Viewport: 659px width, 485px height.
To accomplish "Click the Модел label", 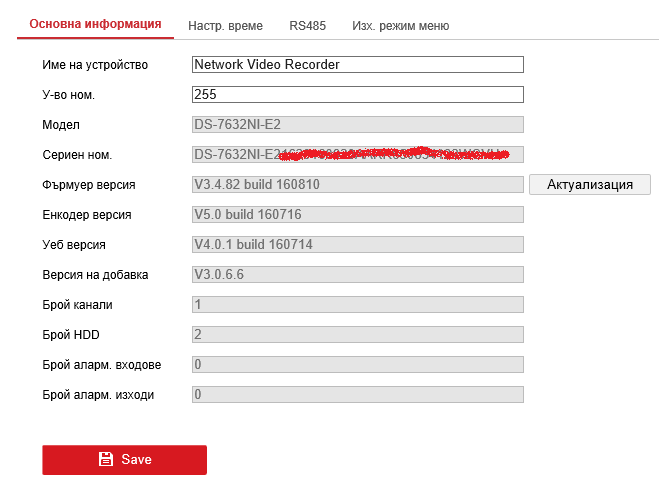I will click(x=61, y=125).
